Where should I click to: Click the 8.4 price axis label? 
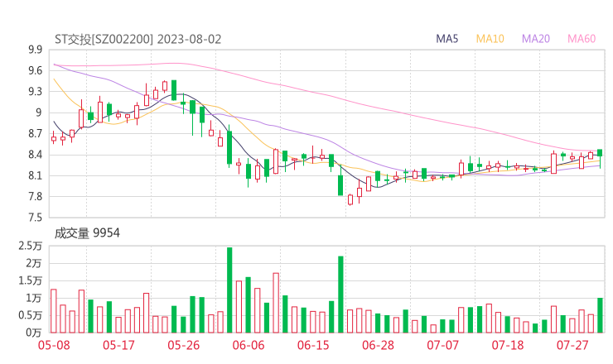35,155
